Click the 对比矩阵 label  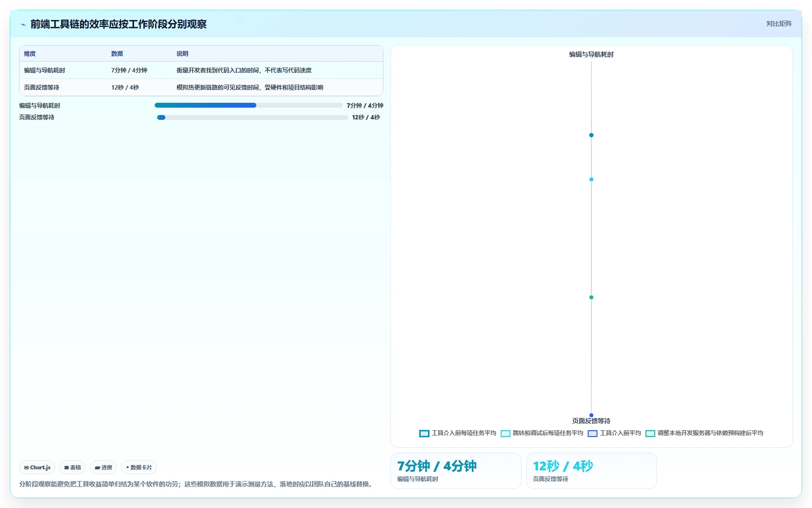point(779,23)
